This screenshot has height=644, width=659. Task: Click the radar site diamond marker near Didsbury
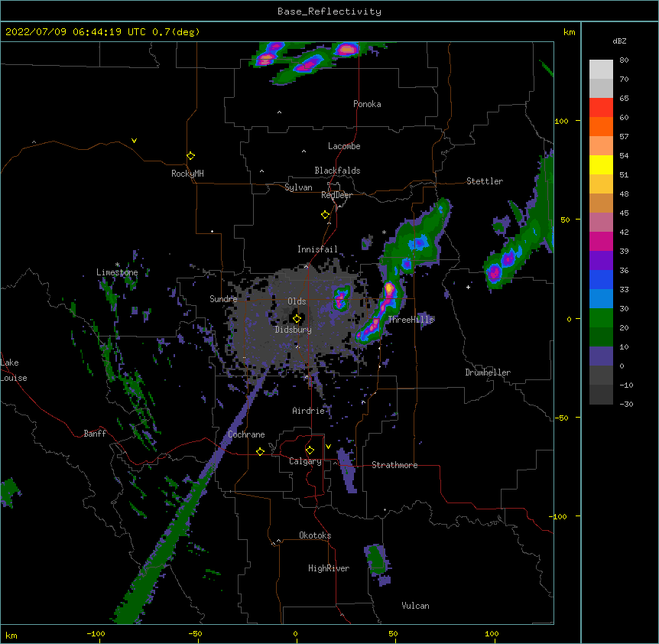pos(297,319)
